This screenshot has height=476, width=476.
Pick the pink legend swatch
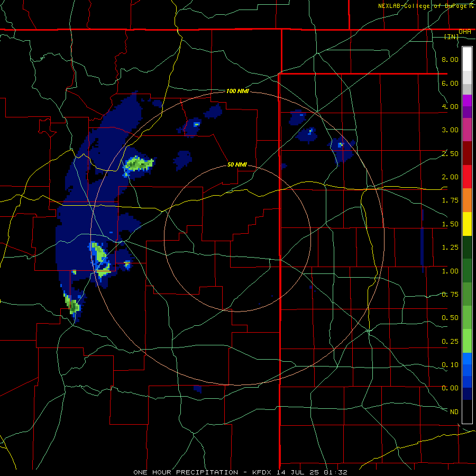467,130
